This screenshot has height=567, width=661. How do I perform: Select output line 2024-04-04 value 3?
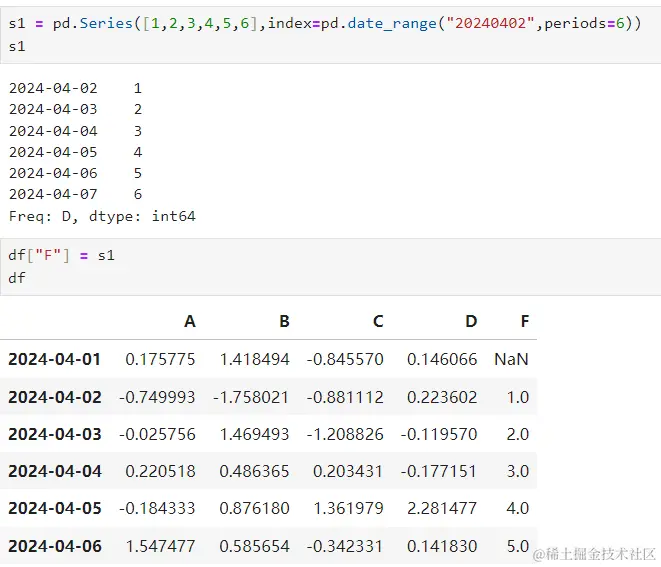[75, 131]
